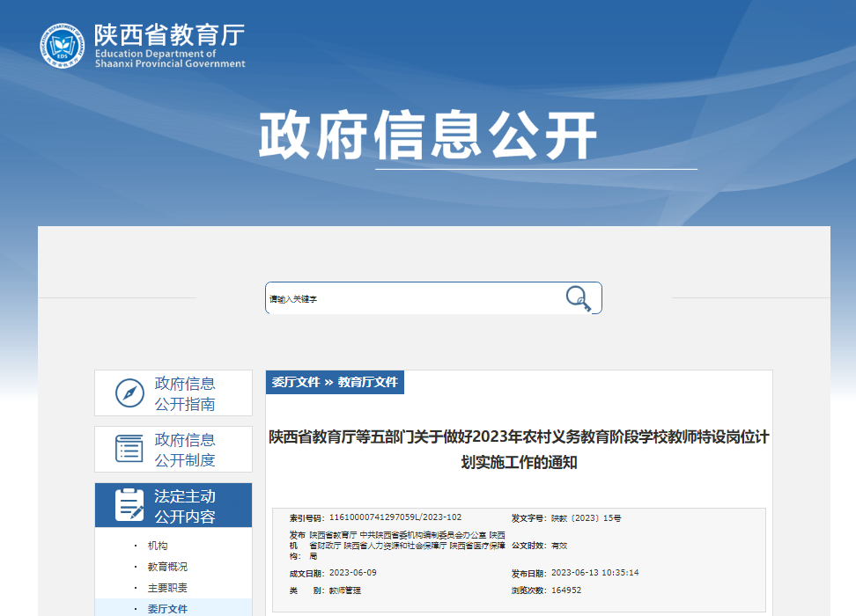Click the 教育厅文件 breadcrumb link
Viewport: 856px width, 616px height.
coord(368,383)
